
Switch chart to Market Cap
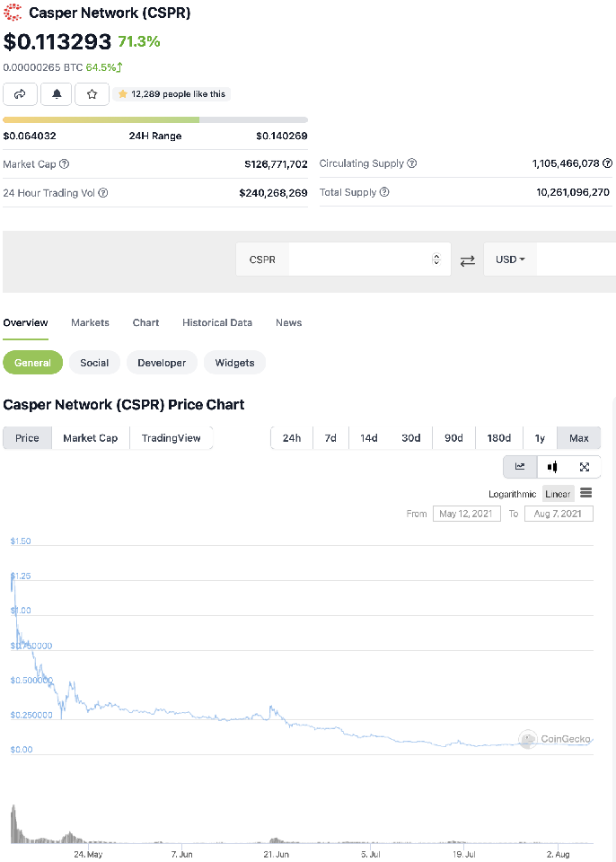coord(91,438)
